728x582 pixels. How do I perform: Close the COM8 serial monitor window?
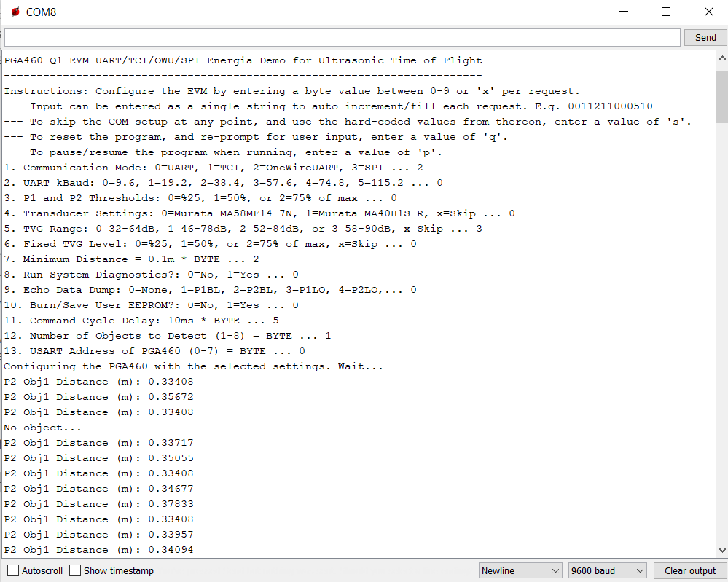(x=708, y=12)
